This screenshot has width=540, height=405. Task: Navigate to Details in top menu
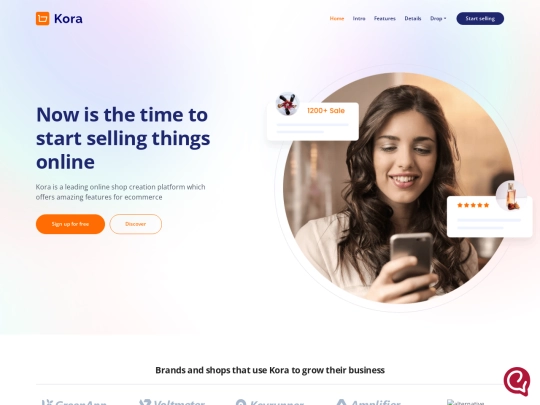[413, 19]
